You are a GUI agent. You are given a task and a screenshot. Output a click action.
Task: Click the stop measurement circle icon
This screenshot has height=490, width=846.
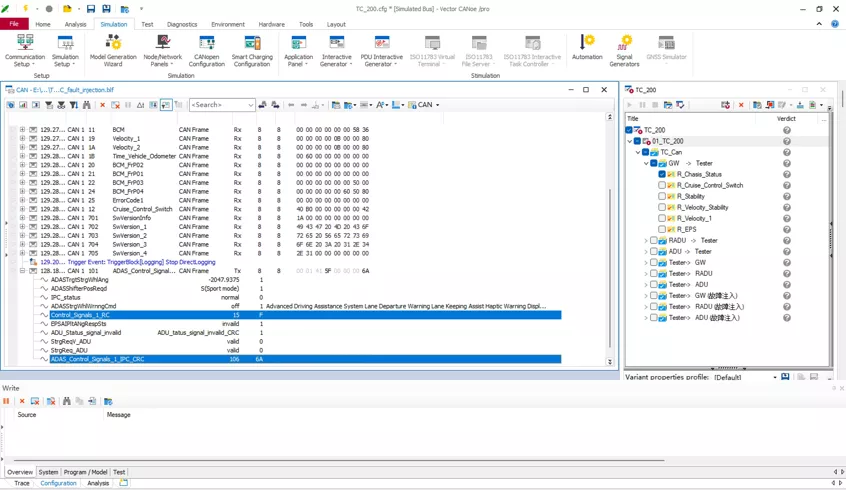pyautogui.click(x=49, y=9)
